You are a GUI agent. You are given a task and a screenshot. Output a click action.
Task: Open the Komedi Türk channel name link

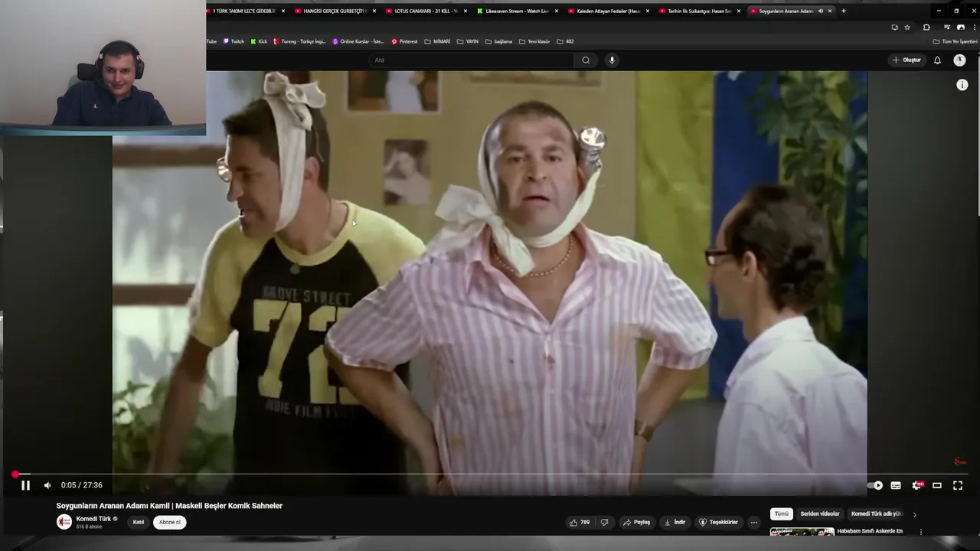pos(93,519)
